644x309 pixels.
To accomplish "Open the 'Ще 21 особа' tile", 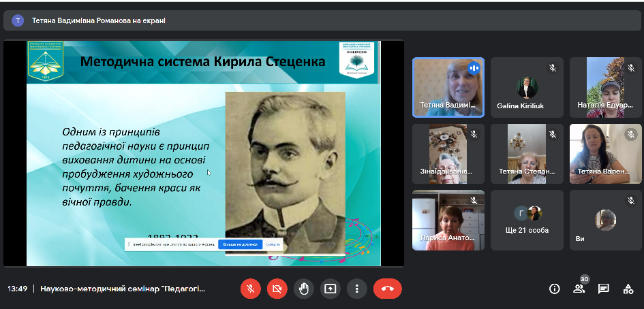I will click(527, 220).
